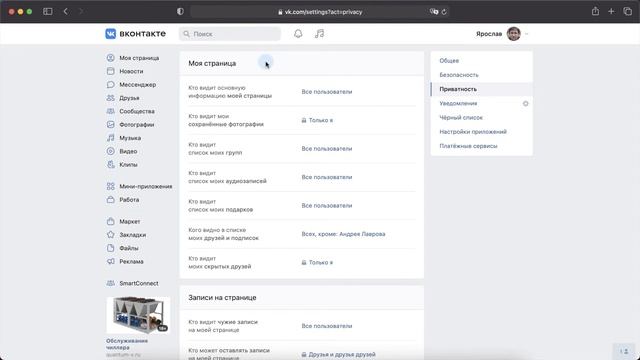Click the Работа sidebar icon
640x360 pixels.
pyautogui.click(x=111, y=200)
